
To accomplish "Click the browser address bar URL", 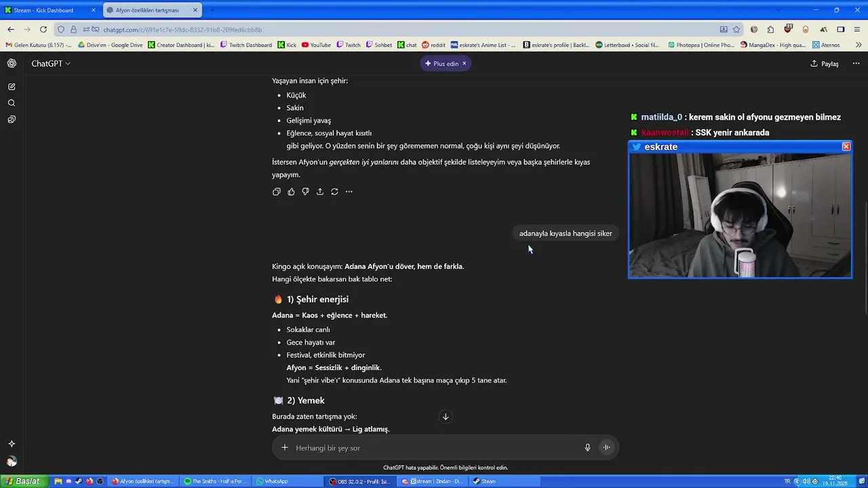I will click(x=182, y=30).
